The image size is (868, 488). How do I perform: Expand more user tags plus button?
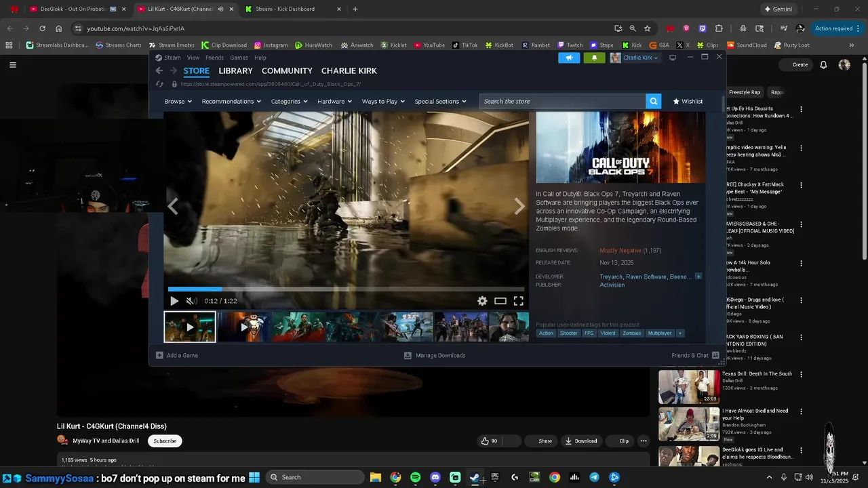point(679,333)
